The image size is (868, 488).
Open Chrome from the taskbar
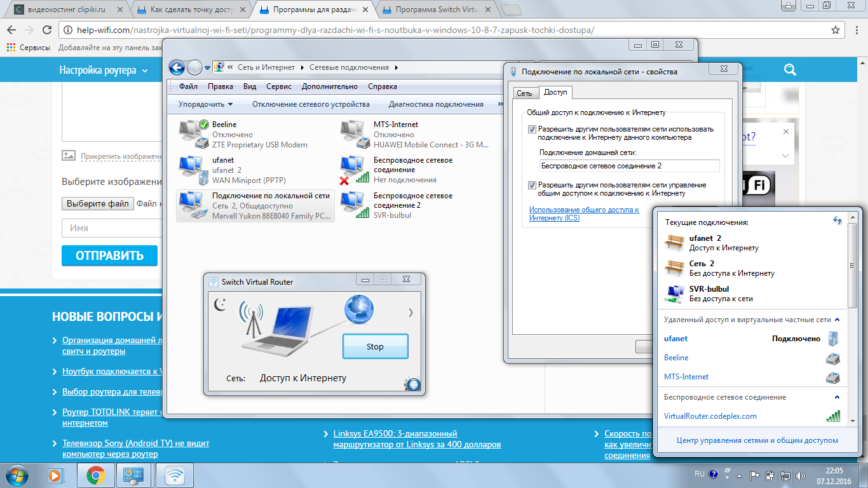click(95, 475)
